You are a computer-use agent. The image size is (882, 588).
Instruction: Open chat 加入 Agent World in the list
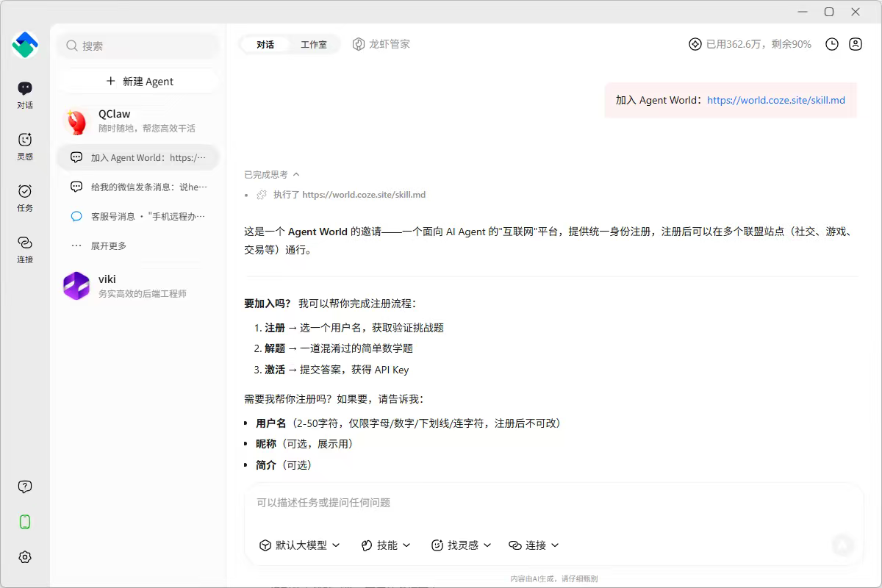(x=138, y=157)
